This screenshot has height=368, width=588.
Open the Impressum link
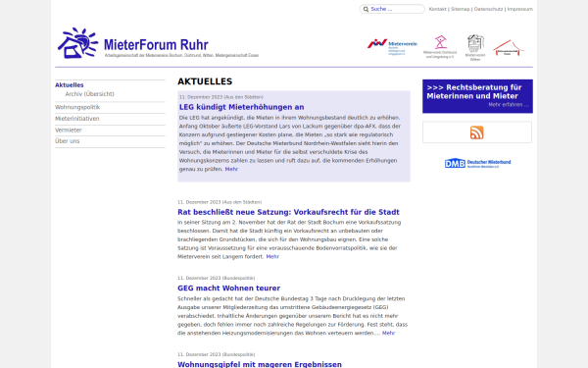519,9
